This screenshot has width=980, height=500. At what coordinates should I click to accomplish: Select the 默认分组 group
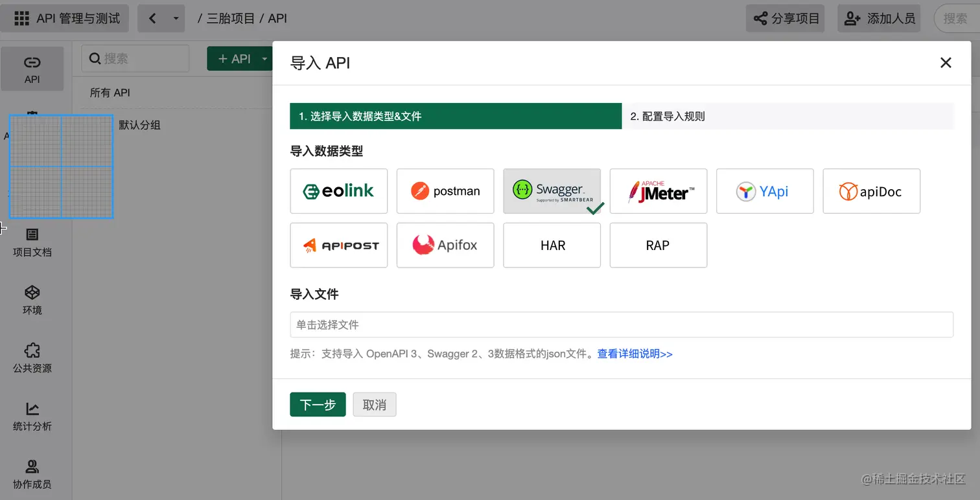click(x=139, y=125)
